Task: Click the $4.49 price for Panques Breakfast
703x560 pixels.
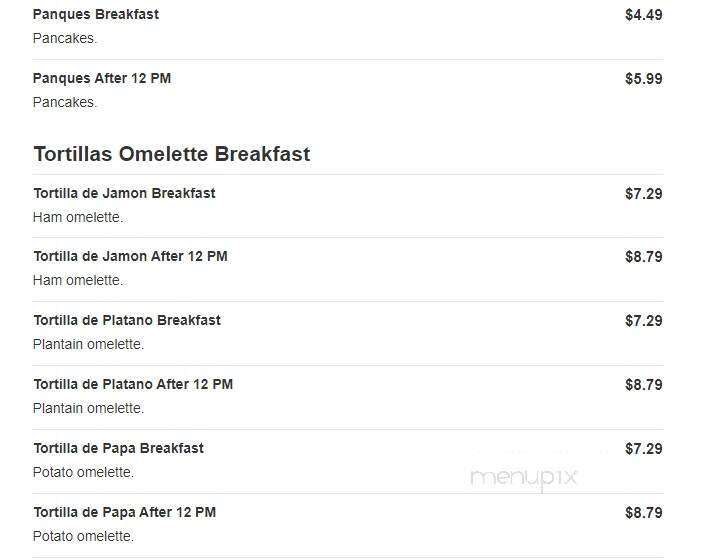Action: (x=643, y=15)
